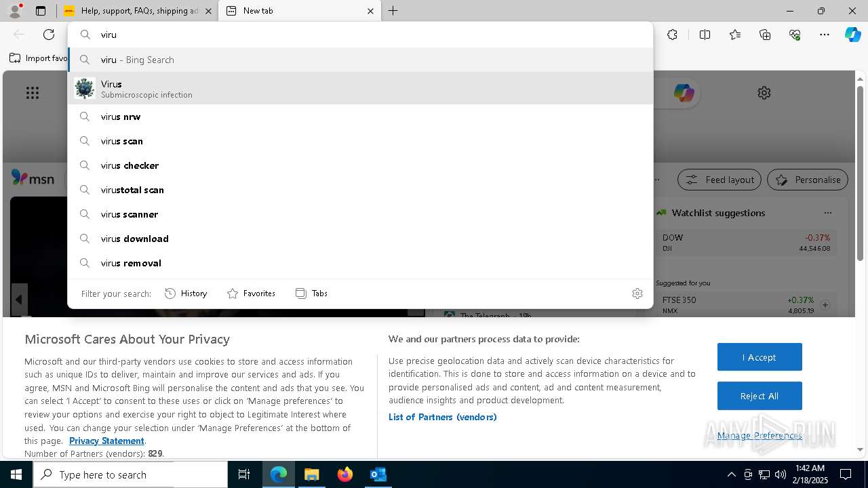Choose the 'virustotal scan' suggestion

pos(360,190)
